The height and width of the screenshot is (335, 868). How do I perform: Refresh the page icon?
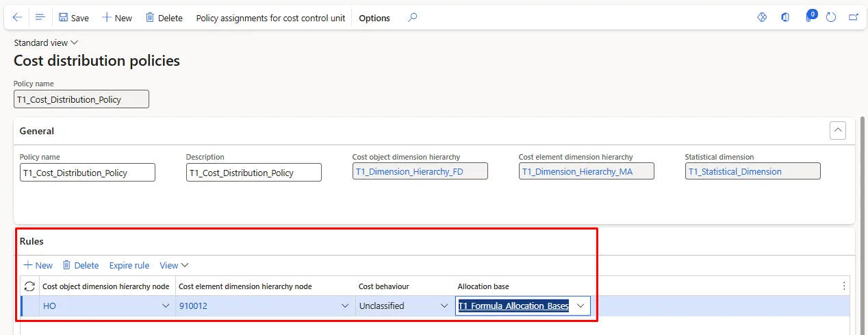click(831, 18)
